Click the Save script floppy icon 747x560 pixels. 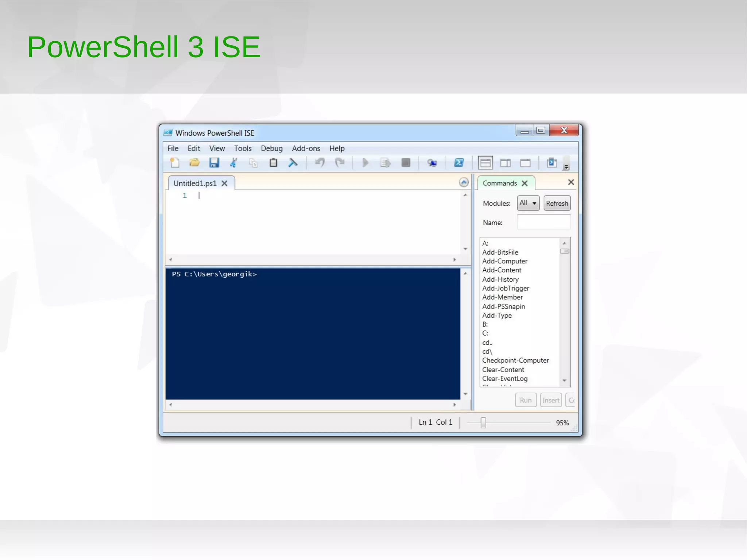[x=214, y=163]
